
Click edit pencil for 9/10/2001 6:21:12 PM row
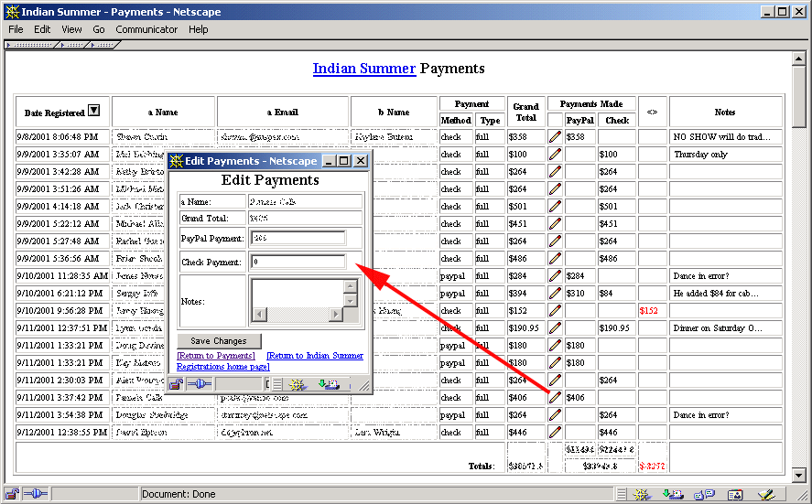pyautogui.click(x=555, y=294)
